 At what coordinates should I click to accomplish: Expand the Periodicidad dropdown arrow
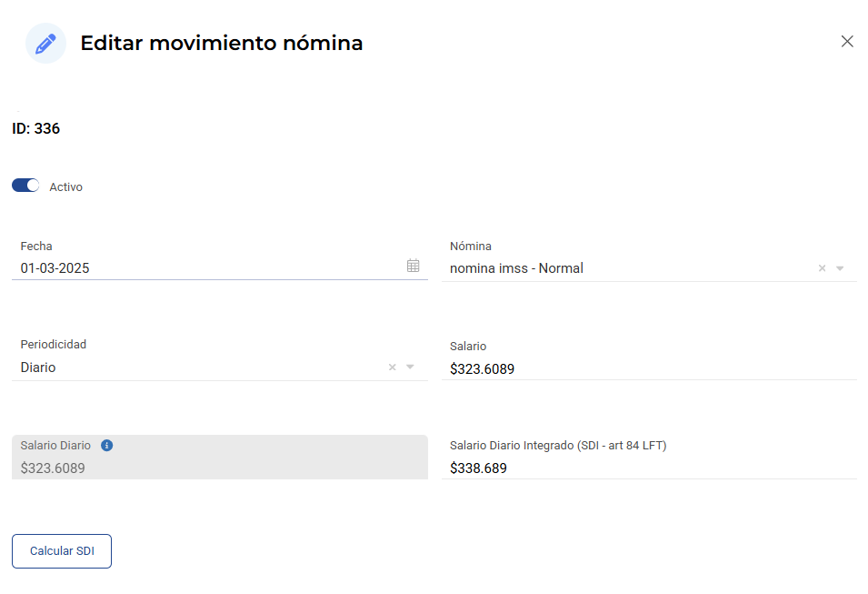coord(410,367)
